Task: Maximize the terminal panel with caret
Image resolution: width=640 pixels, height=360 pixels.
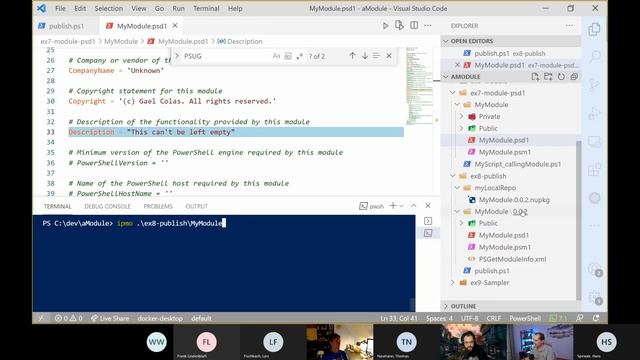Action: (x=413, y=206)
